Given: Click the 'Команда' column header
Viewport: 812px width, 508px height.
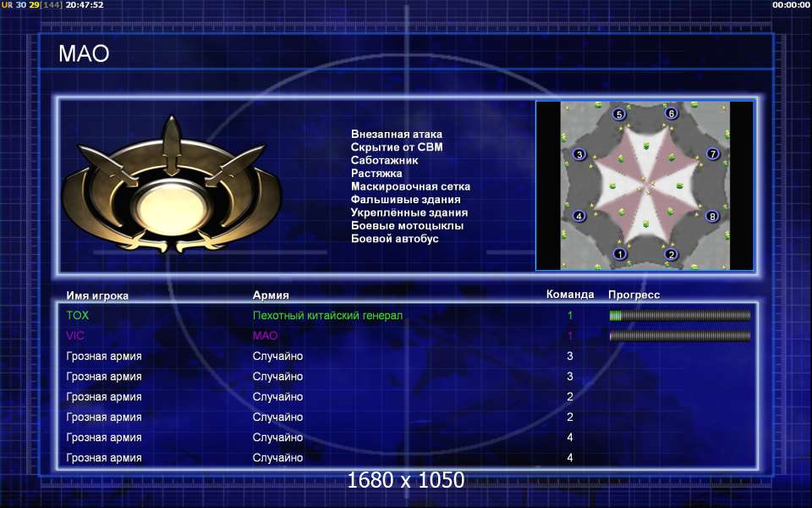Looking at the screenshot, I should [x=570, y=295].
